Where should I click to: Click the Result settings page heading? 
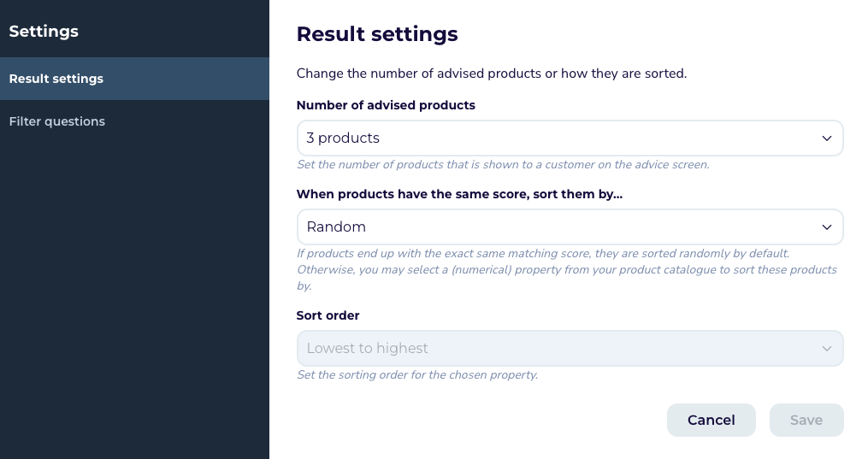[377, 34]
